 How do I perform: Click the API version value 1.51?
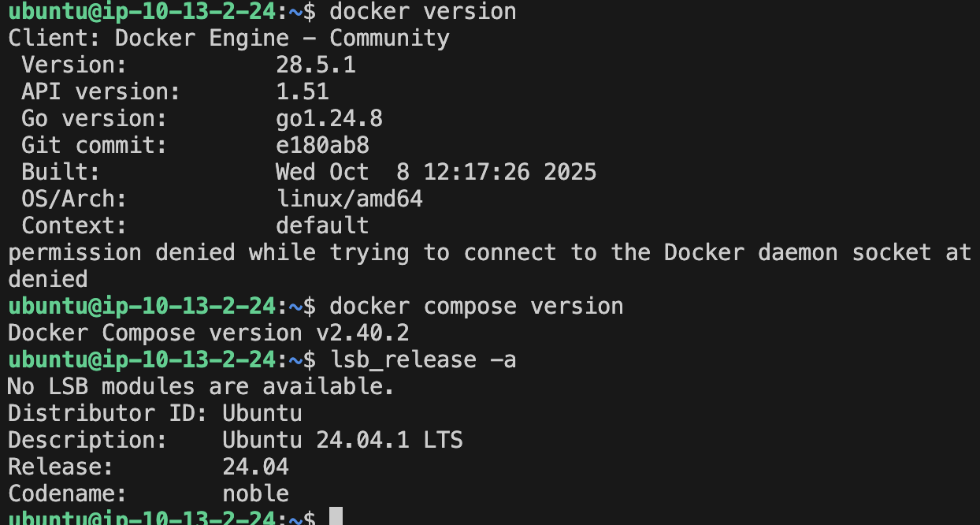pyautogui.click(x=302, y=91)
